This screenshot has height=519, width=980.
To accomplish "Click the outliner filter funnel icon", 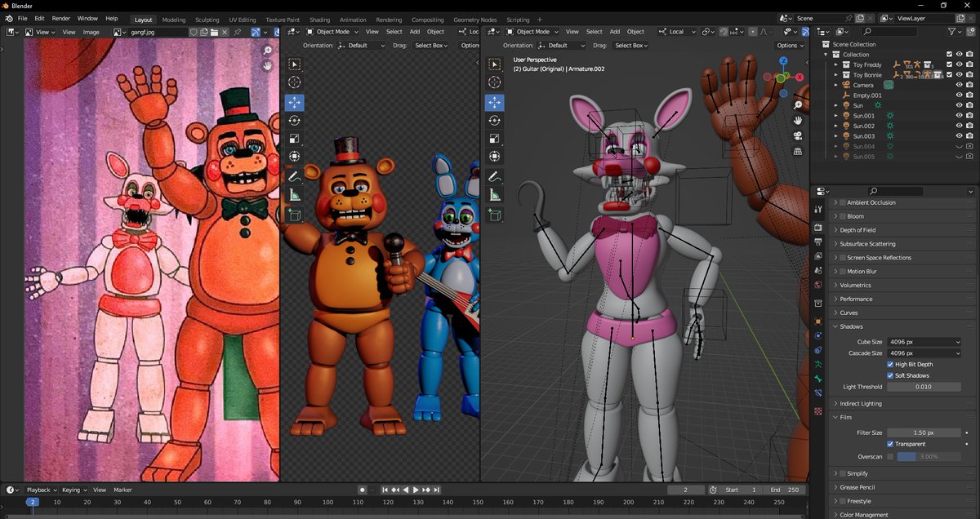I will click(953, 32).
